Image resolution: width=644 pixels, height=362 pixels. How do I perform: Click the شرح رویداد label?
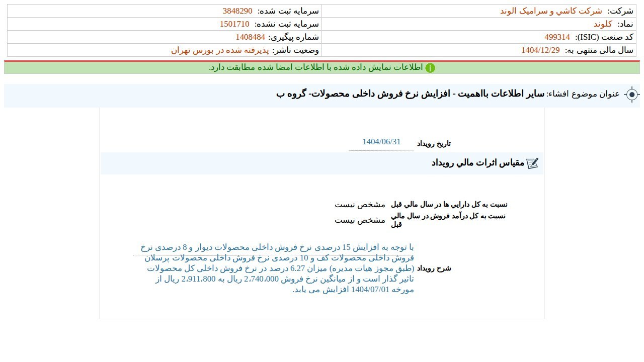pyautogui.click(x=434, y=268)
